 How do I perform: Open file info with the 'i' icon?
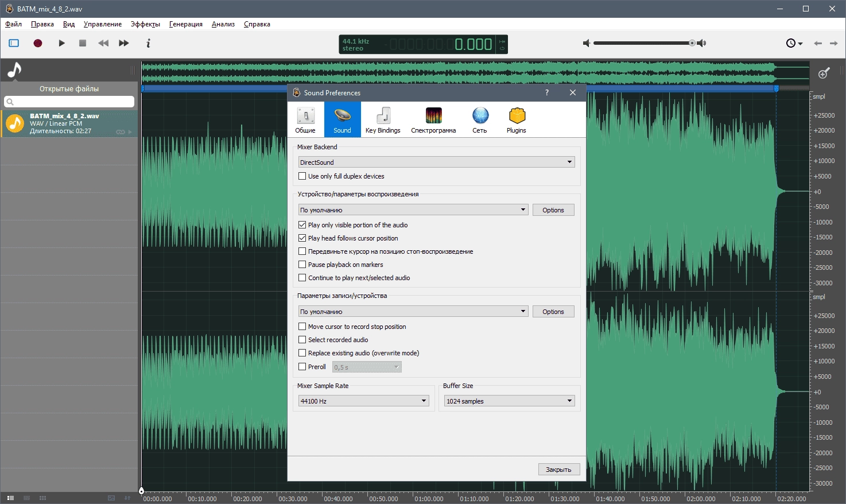point(148,43)
